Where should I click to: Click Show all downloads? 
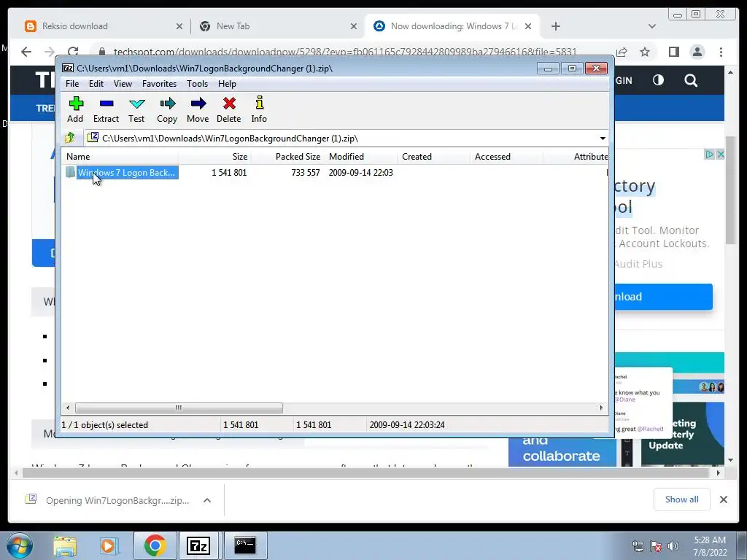682,499
